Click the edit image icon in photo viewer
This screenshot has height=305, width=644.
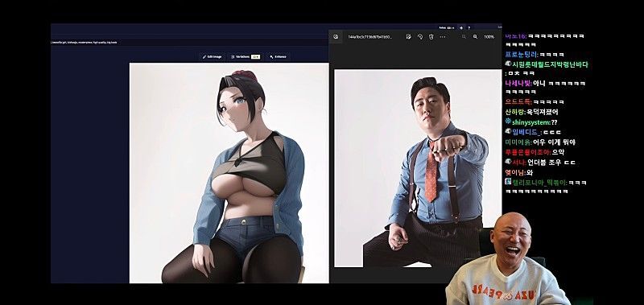coord(408,36)
